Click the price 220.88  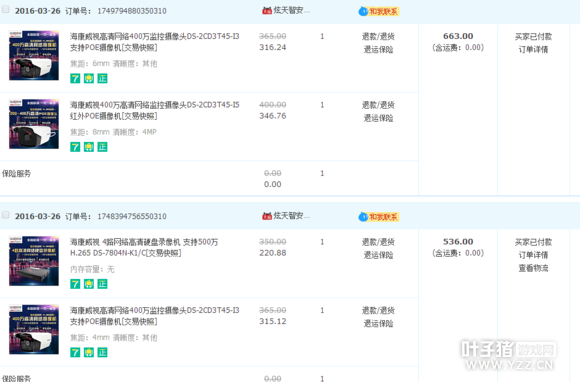coord(273,253)
